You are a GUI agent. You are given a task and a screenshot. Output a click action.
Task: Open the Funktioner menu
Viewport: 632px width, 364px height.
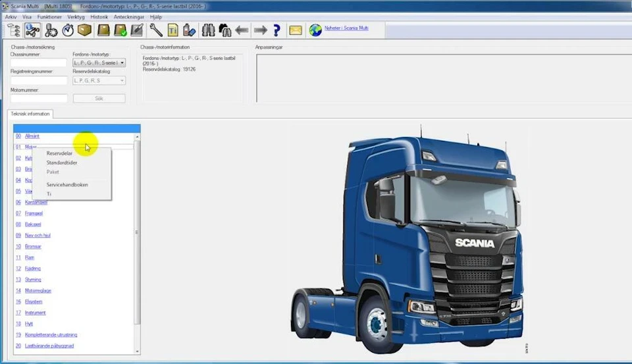49,17
